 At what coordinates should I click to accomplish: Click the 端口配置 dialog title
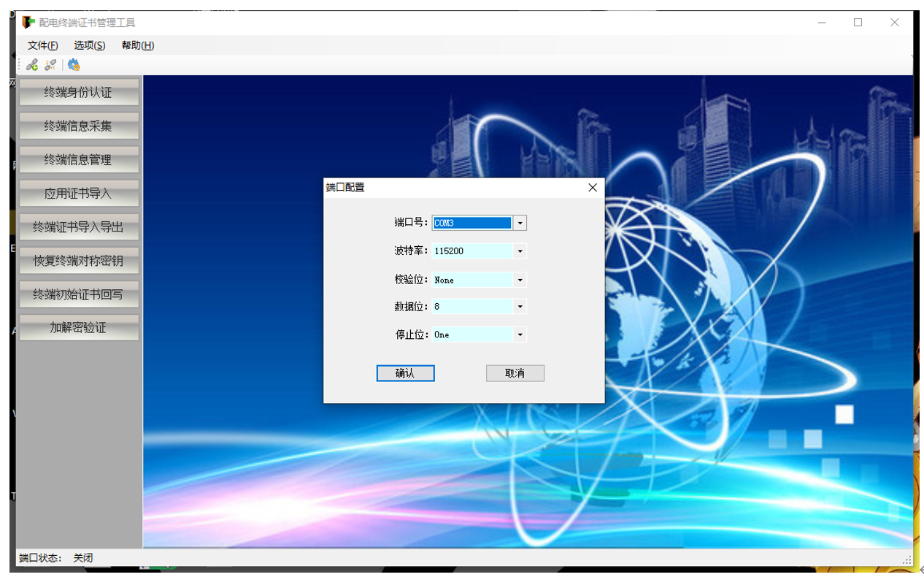click(x=345, y=188)
